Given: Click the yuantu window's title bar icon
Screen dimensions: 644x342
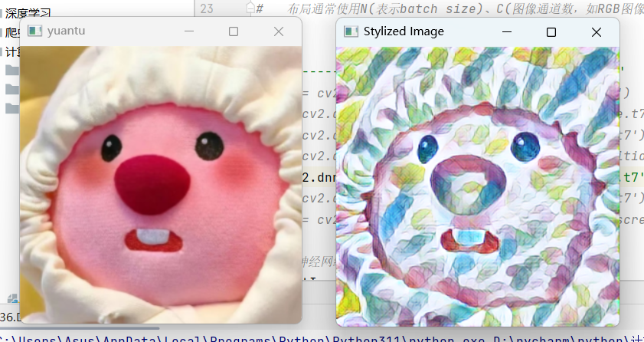Looking at the screenshot, I should click(x=34, y=31).
